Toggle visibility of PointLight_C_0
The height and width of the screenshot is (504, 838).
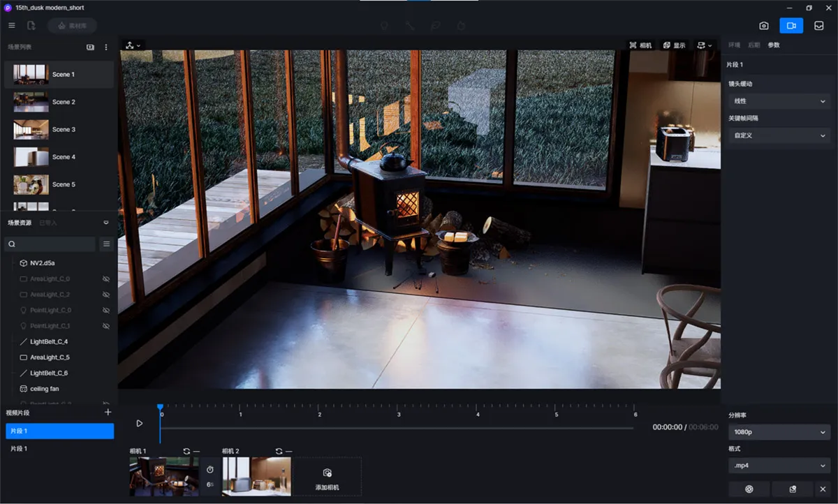tap(106, 310)
